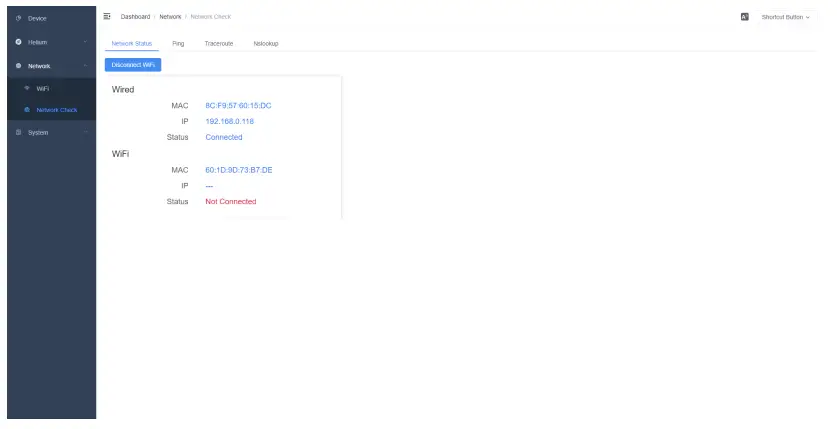Click the language translate icon
This screenshot has width=837, height=429.
point(745,17)
